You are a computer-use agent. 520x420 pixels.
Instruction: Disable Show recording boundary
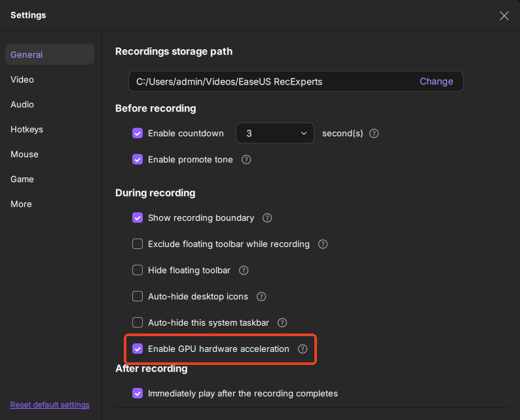click(138, 218)
